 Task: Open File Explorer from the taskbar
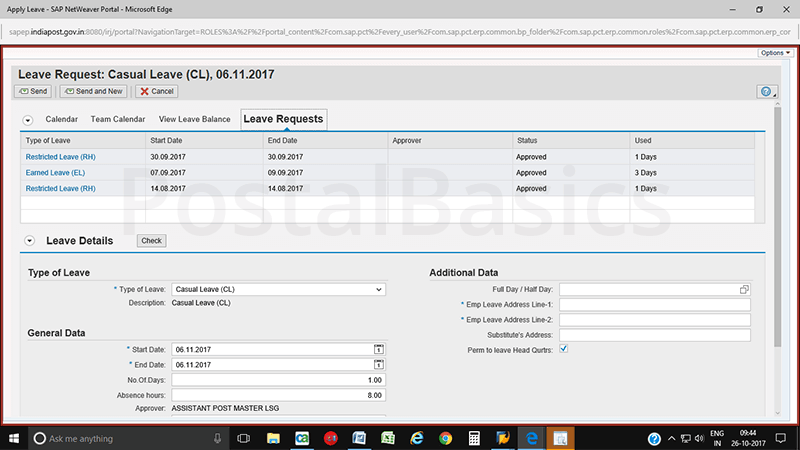coord(272,438)
